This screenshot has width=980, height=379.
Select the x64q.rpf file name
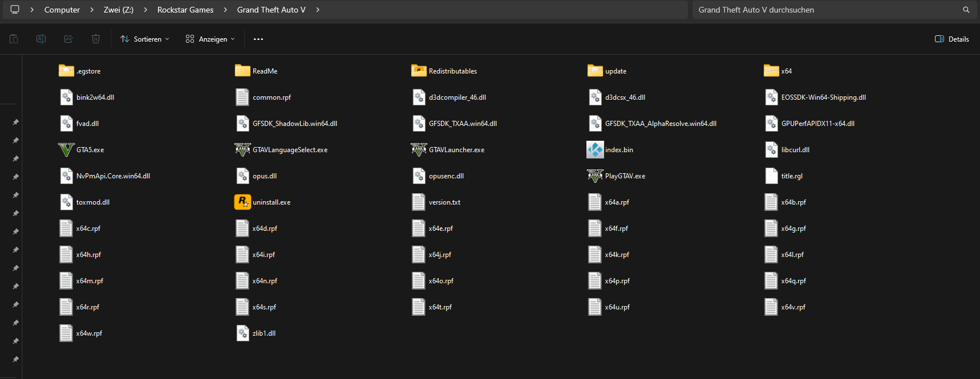click(794, 281)
